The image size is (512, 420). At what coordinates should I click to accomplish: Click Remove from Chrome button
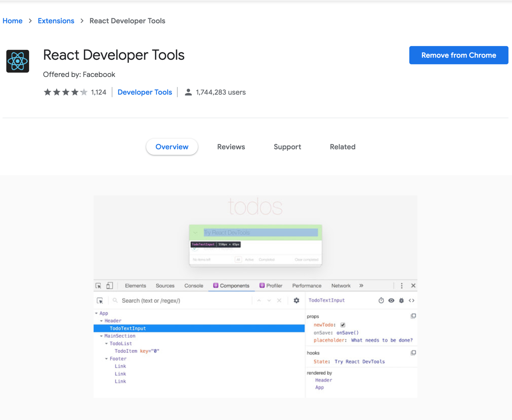click(x=458, y=55)
